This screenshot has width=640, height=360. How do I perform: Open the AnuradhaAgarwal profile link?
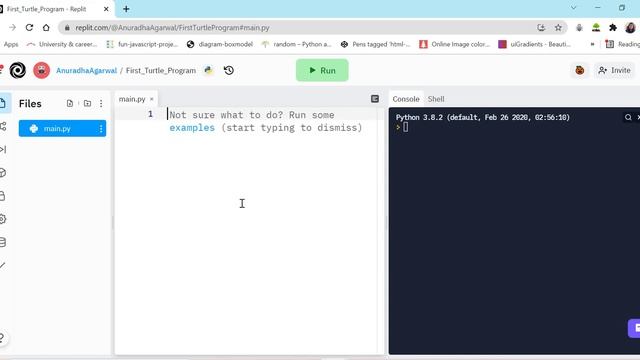[x=87, y=71]
